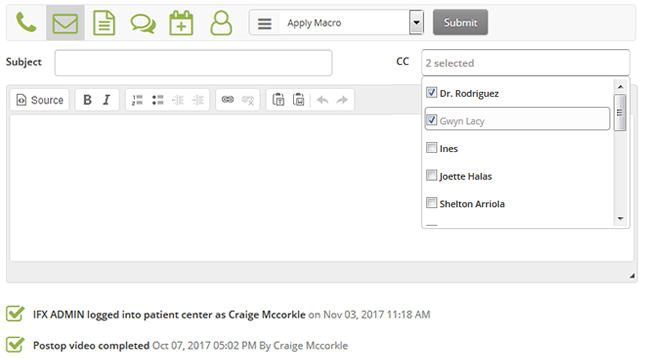Open the phone call action icon

click(26, 23)
